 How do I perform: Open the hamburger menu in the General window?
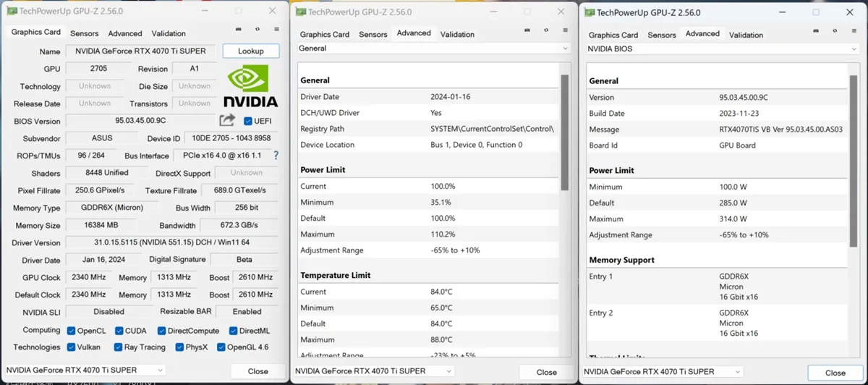(x=566, y=31)
